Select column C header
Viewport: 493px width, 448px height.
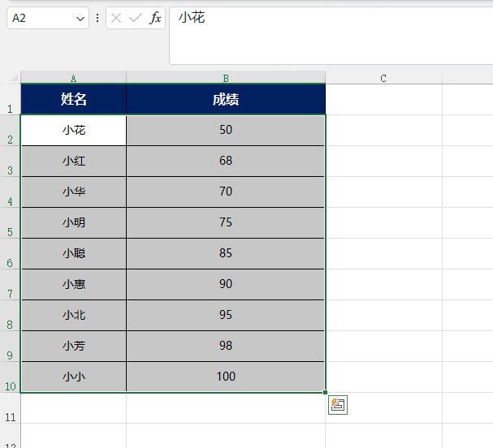(x=383, y=78)
